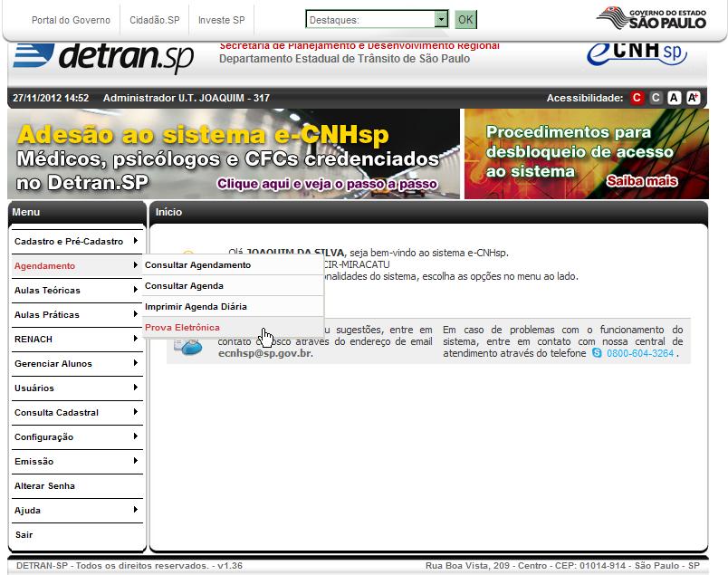
Task: Expand the Usuários submenu arrow
Action: tap(135, 388)
